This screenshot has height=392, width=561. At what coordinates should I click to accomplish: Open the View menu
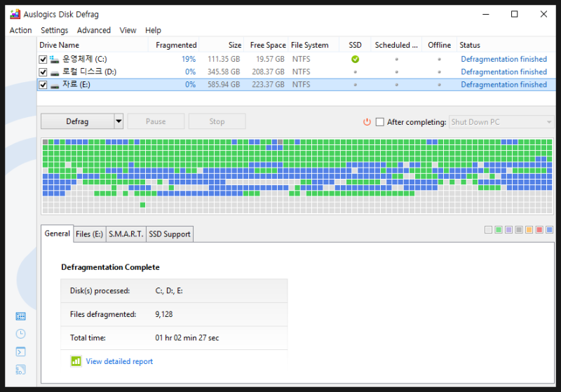tap(128, 30)
